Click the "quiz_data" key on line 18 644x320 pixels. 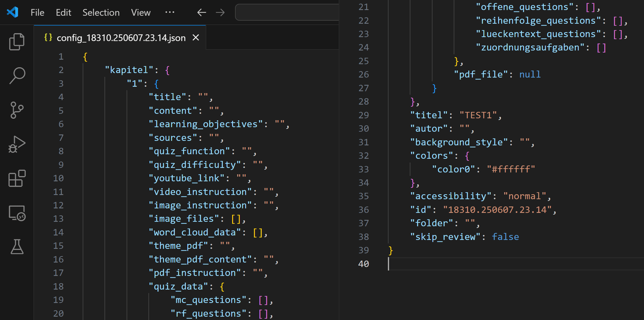click(178, 286)
